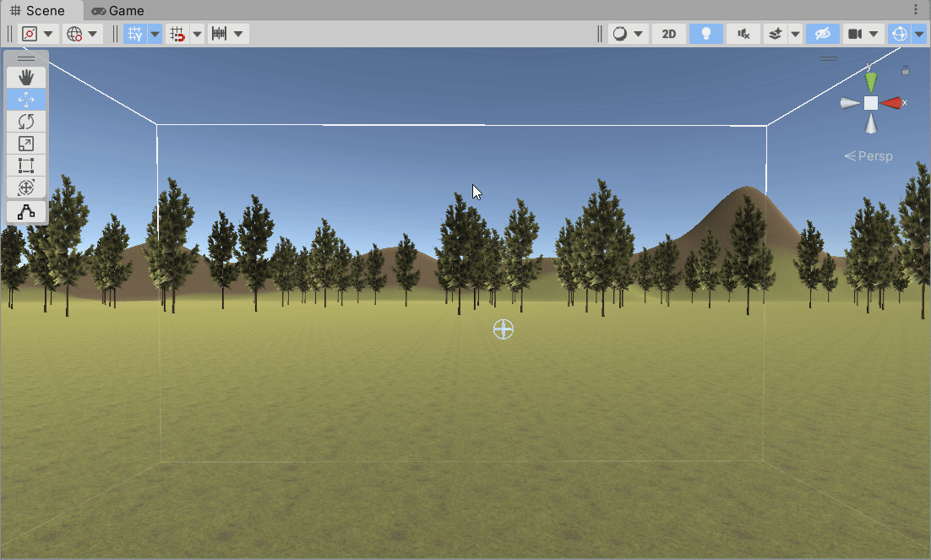Toggle grid snapping magnet icon
The image size is (931, 560).
click(x=177, y=34)
